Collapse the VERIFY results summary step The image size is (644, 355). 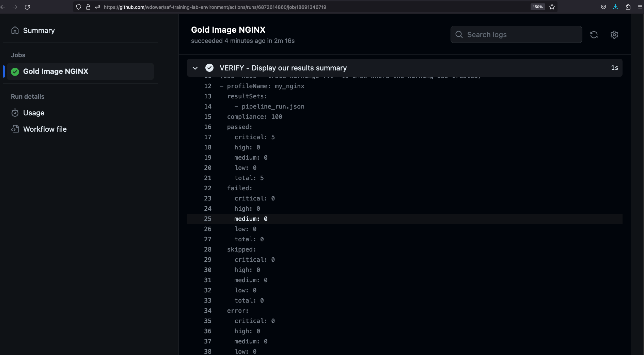(195, 68)
